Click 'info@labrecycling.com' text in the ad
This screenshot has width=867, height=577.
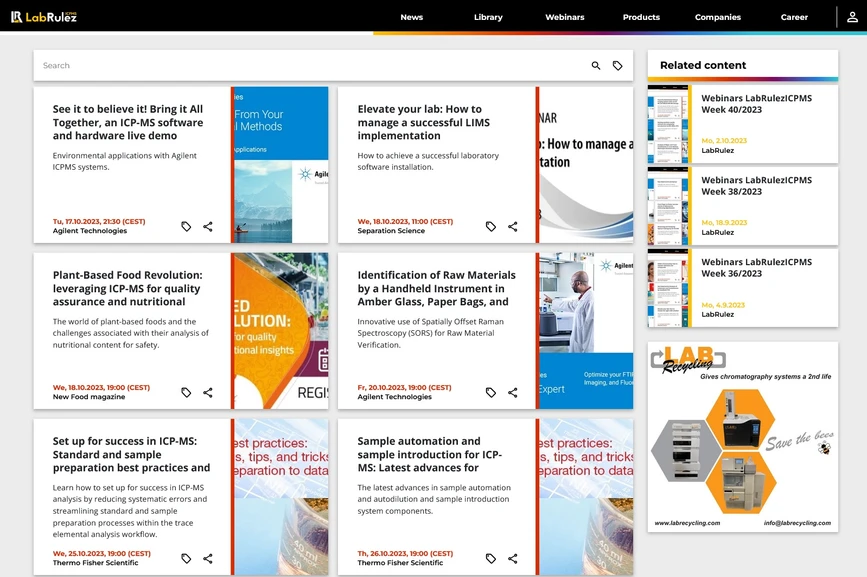tap(797, 523)
